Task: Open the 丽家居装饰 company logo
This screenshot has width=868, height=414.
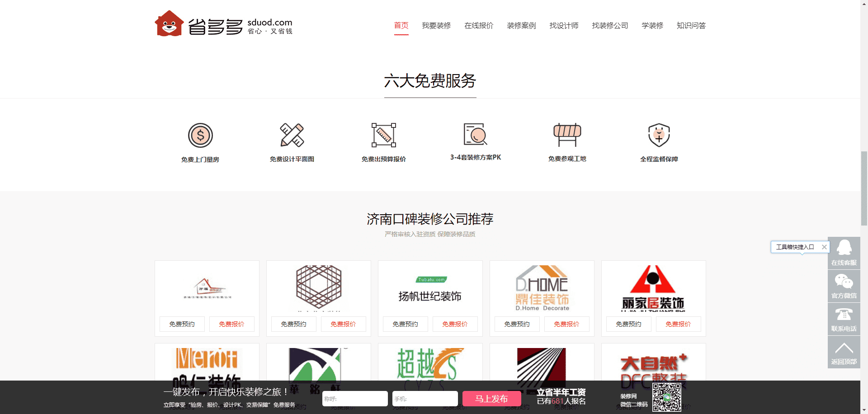Action: coord(653,288)
